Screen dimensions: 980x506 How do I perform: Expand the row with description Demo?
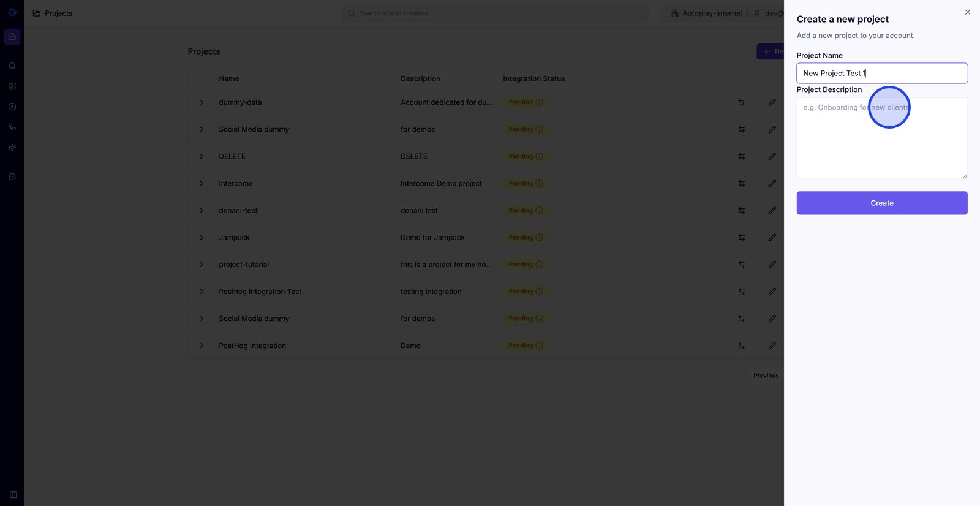click(202, 346)
